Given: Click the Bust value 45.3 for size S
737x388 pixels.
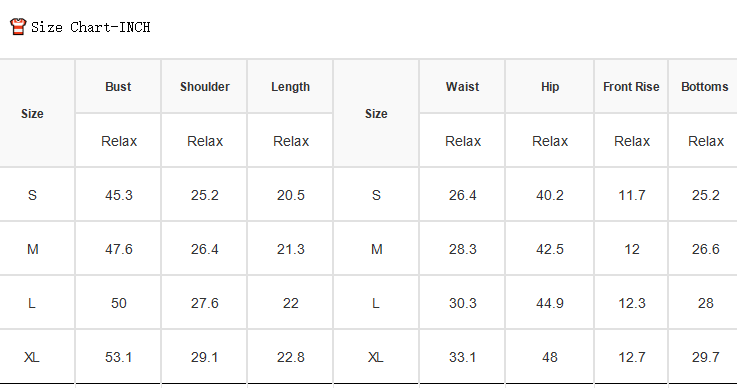Looking at the screenshot, I should (x=119, y=195).
